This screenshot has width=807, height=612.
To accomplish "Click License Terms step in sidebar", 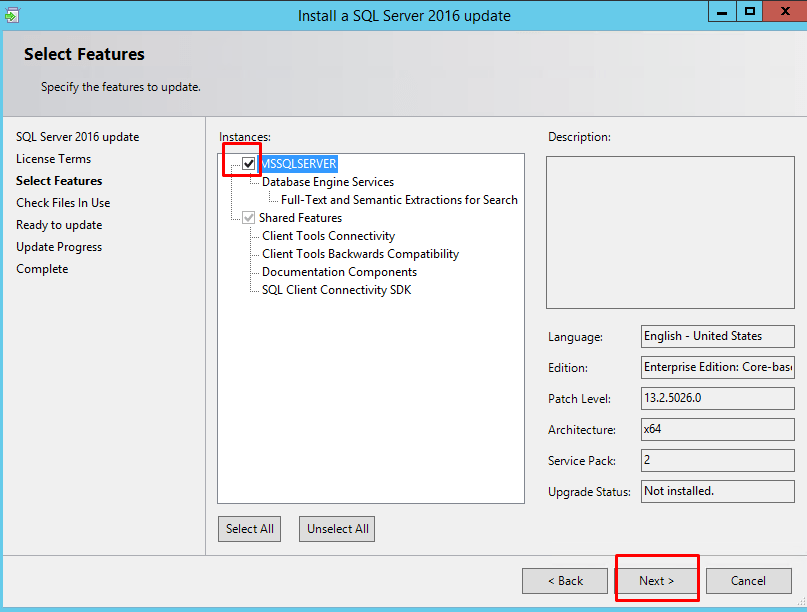I will click(x=53, y=159).
